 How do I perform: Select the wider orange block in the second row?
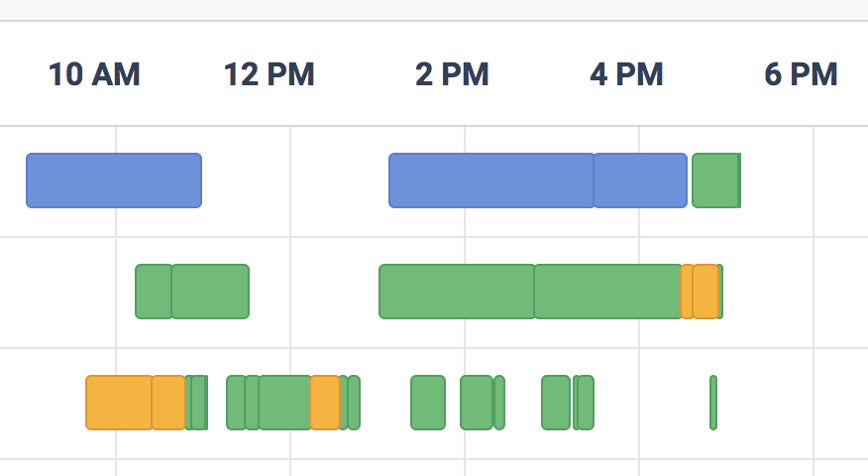pos(705,292)
